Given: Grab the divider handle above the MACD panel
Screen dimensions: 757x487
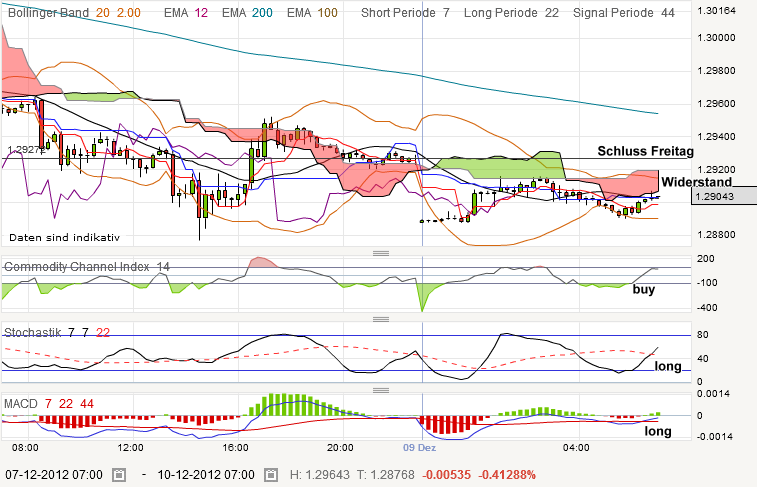Looking at the screenshot, I should [381, 390].
